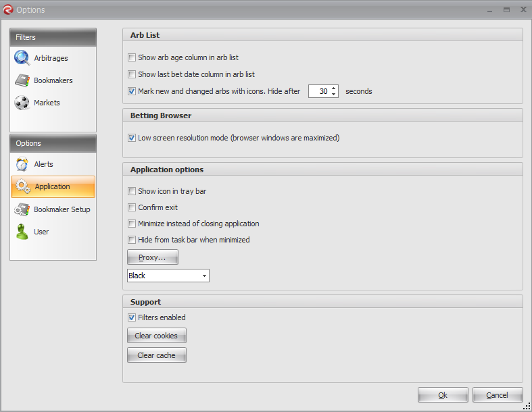Click the Bookmaker Setup icon

click(22, 209)
